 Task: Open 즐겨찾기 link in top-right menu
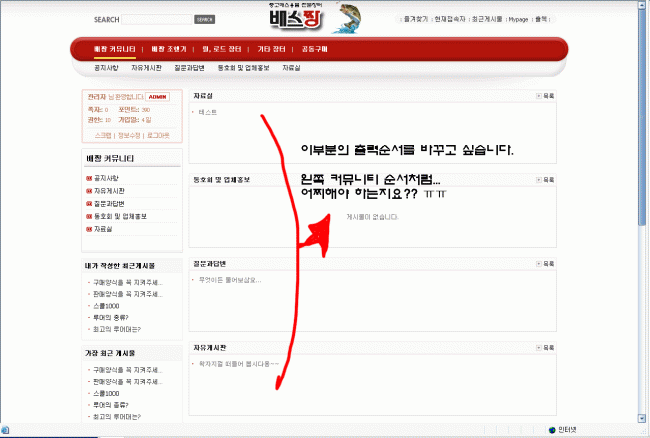[x=416, y=19]
